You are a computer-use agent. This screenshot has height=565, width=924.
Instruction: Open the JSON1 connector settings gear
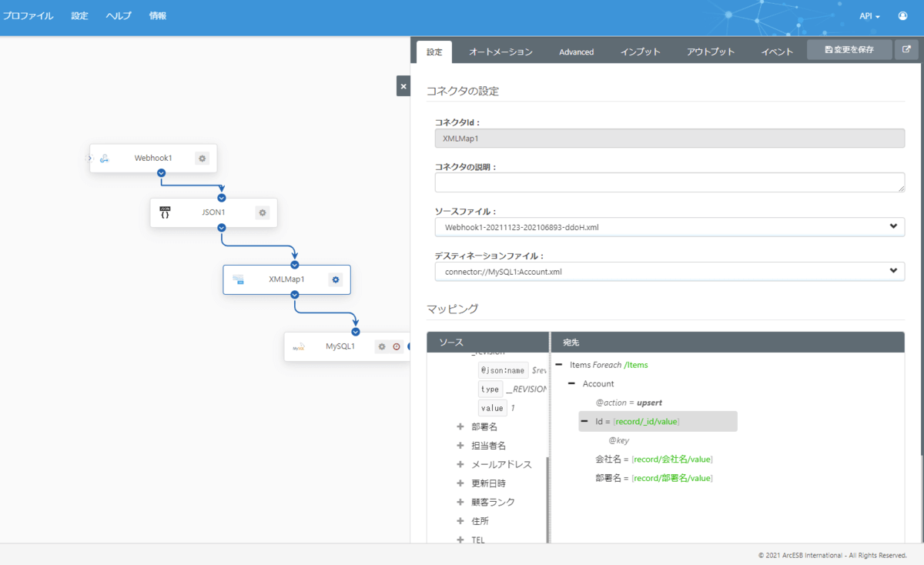[262, 213]
